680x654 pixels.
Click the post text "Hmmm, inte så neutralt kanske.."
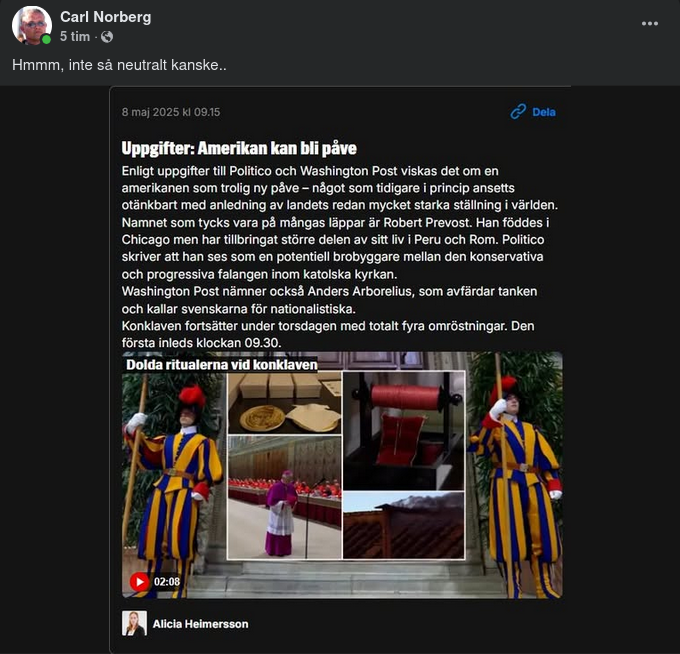click(120, 65)
